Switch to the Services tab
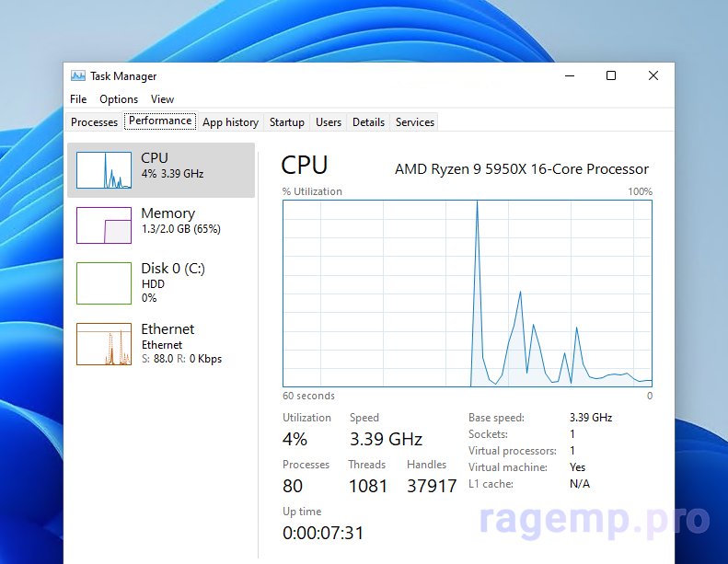 coord(415,122)
